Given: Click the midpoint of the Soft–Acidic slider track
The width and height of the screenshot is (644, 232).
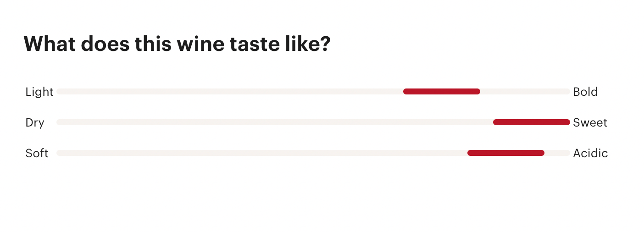Looking at the screenshot, I should point(313,153).
